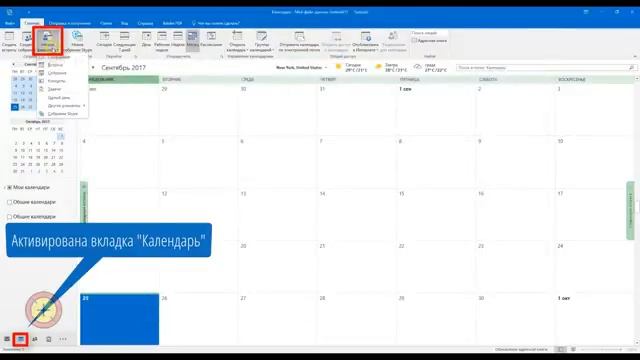Screen dimensions: 640x360
Task: Toggle second Shared Calendars checkbox
Action: (x=9, y=217)
